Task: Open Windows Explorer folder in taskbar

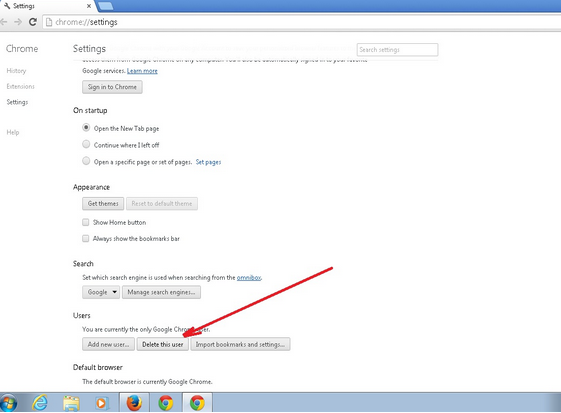Action: coord(72,403)
